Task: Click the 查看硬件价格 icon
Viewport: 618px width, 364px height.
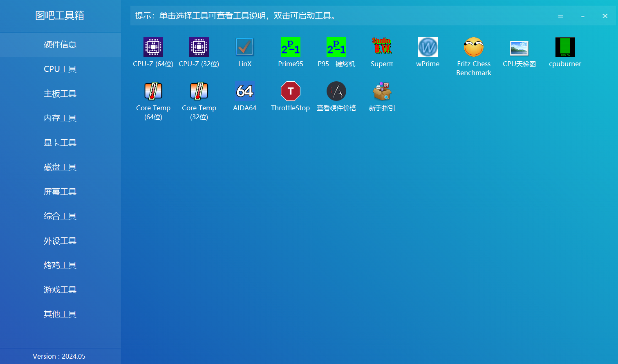Action: (336, 91)
